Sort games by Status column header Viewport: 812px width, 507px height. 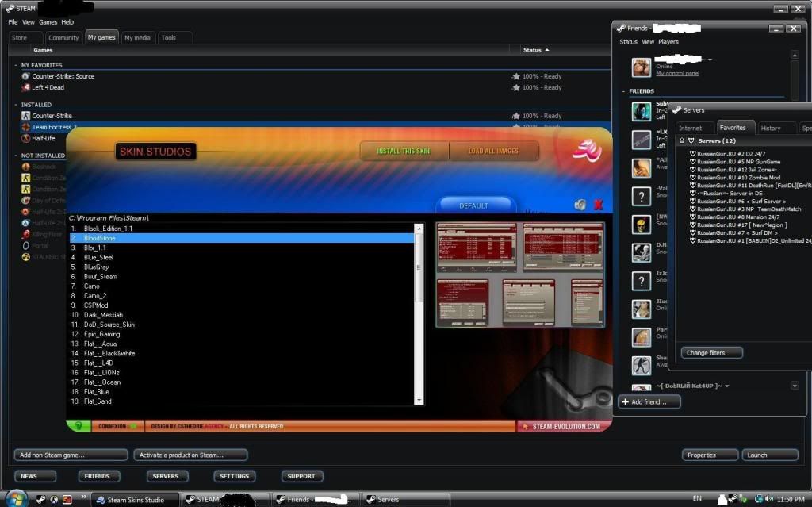pos(535,50)
